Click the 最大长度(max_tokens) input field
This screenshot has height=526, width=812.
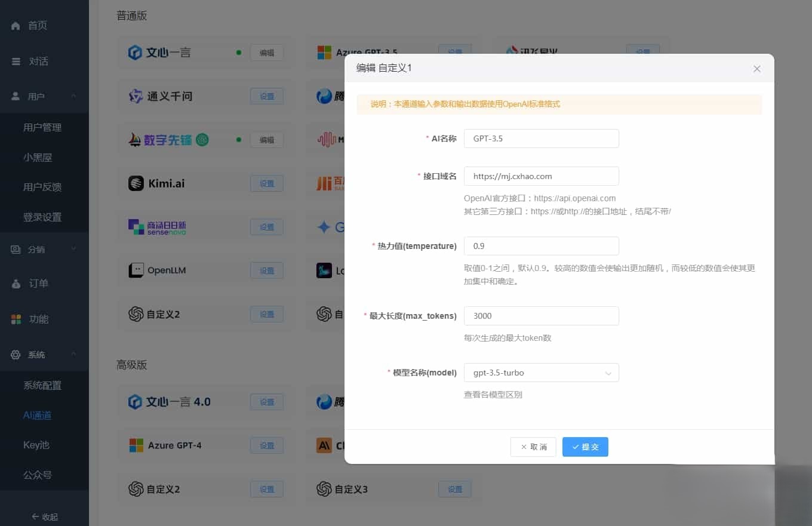(541, 316)
